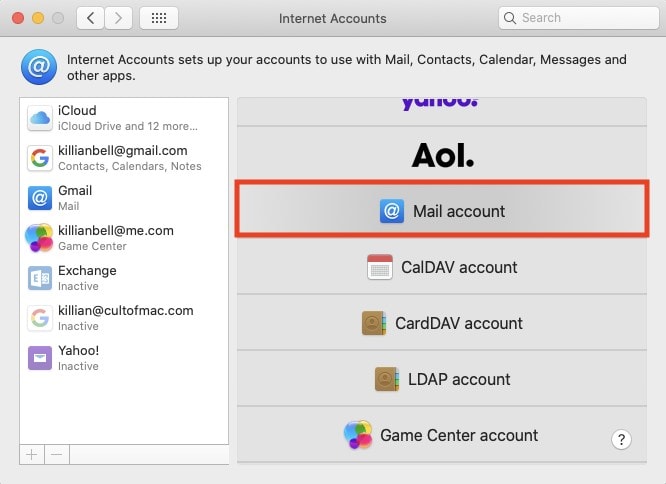Click the Exchange account icon
666x484 pixels.
(40, 278)
